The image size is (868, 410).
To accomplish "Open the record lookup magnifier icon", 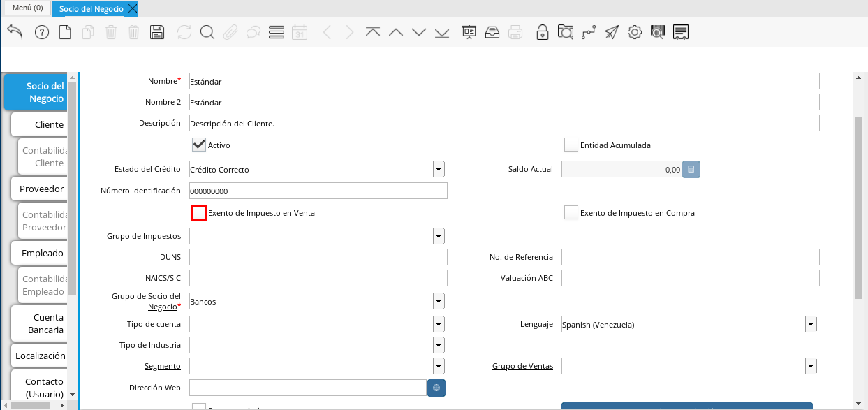I will coord(207,32).
